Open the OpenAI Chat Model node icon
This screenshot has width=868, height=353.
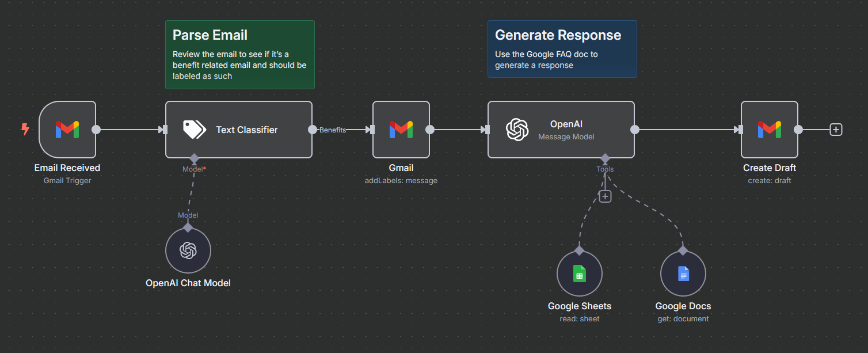188,250
